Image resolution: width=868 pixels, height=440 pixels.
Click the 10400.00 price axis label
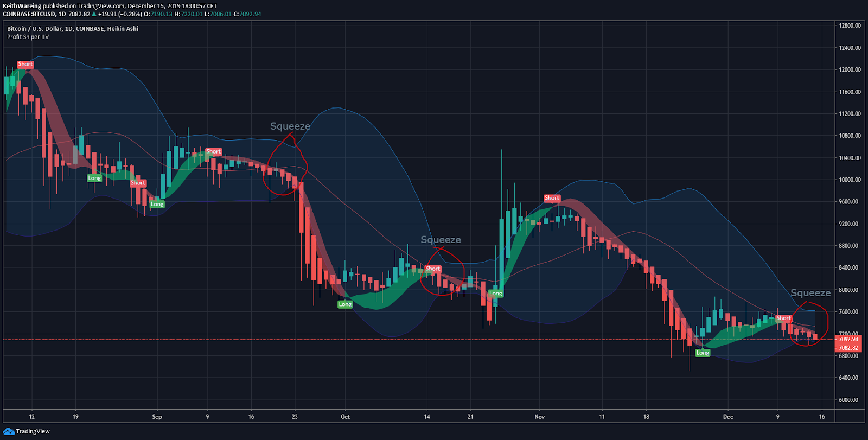click(x=850, y=158)
